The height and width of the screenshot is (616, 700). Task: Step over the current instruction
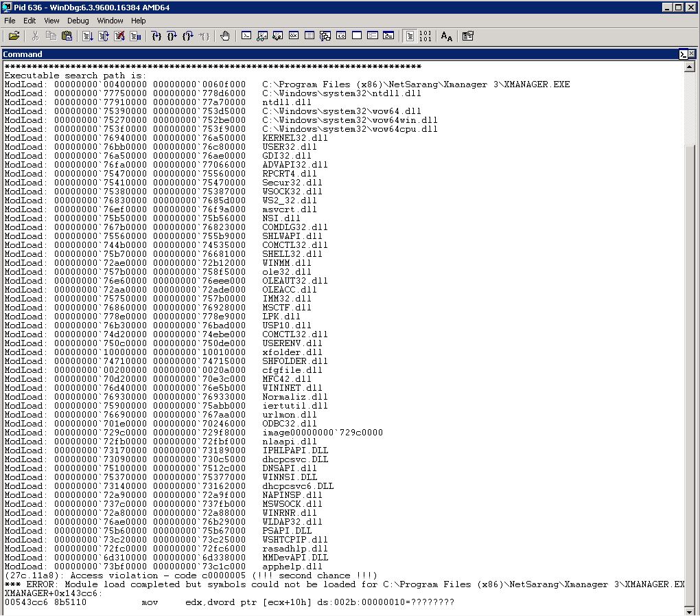[x=173, y=36]
